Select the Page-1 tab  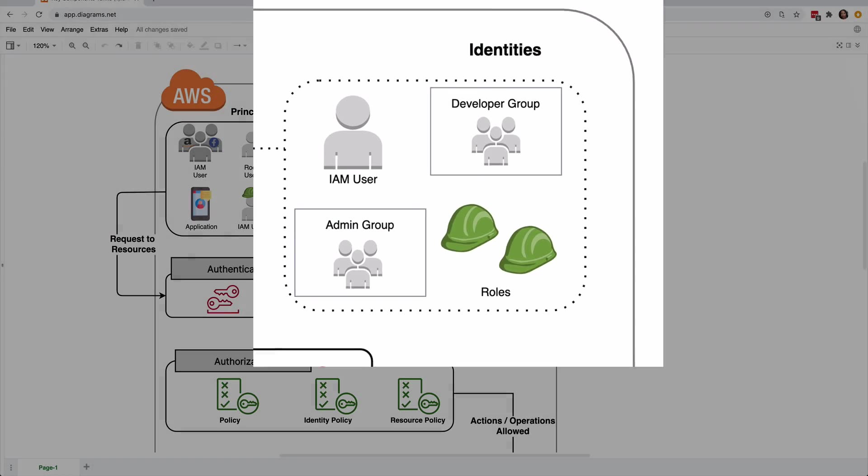pyautogui.click(x=48, y=467)
